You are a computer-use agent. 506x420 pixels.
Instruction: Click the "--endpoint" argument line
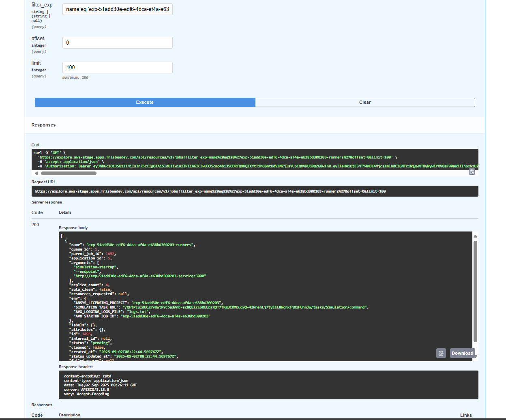[x=87, y=272]
